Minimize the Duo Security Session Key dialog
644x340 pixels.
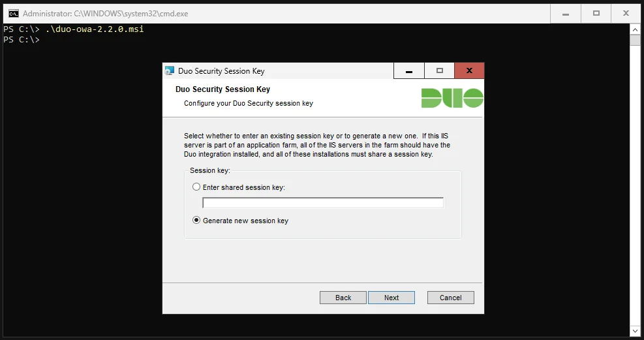pyautogui.click(x=408, y=70)
